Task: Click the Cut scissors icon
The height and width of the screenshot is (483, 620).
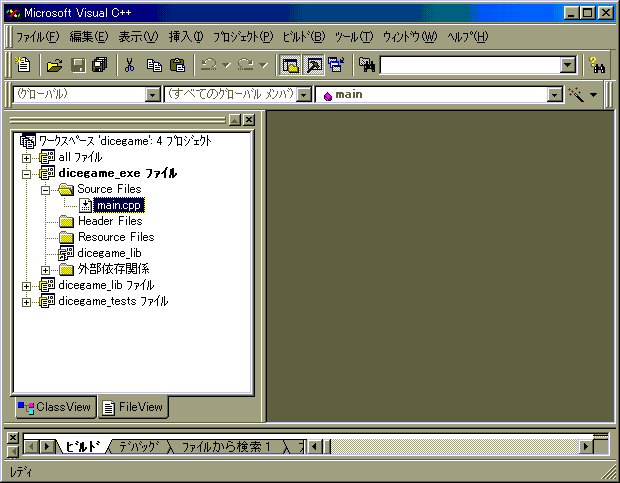Action: click(129, 65)
